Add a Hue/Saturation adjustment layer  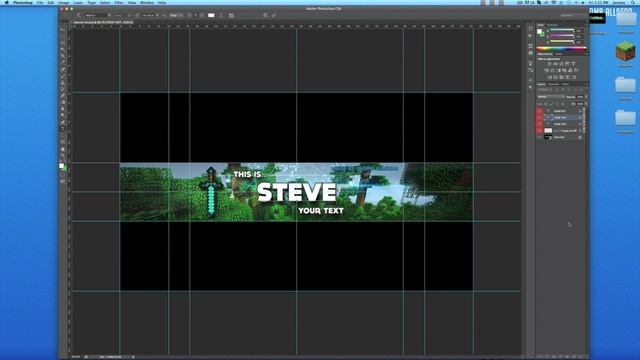547,71
